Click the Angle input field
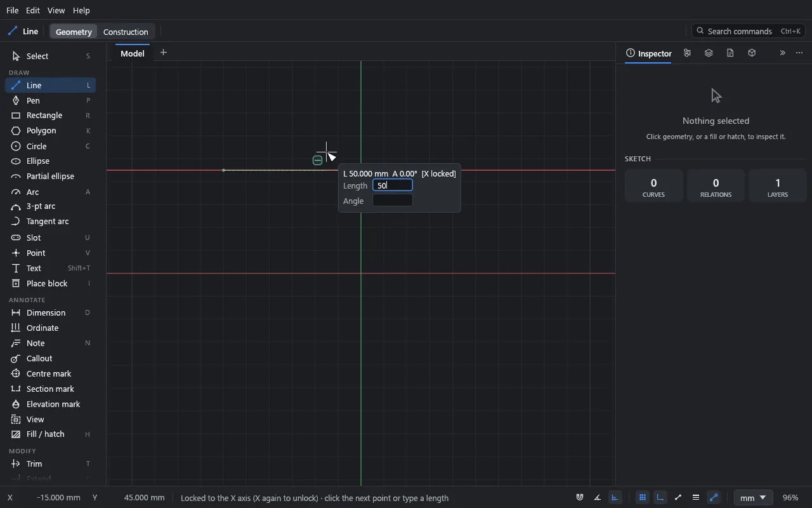 pyautogui.click(x=393, y=201)
